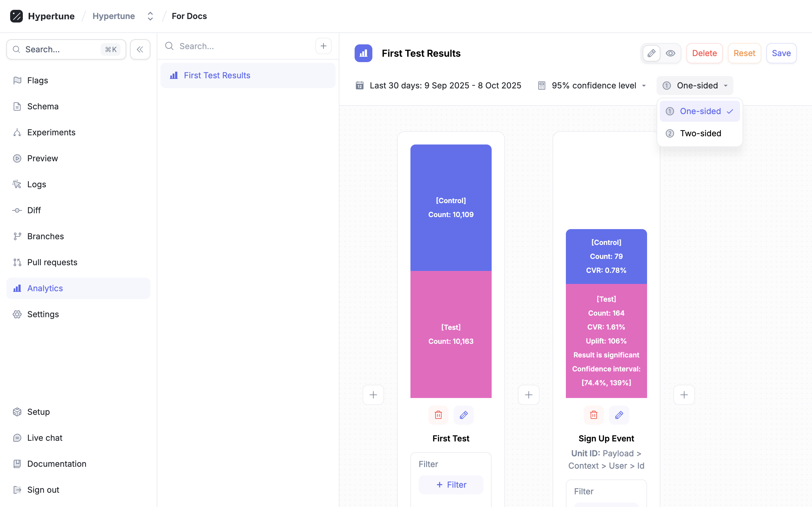This screenshot has width=812, height=507.
Task: Click the plus icon to add new analytics view
Action: (323, 46)
